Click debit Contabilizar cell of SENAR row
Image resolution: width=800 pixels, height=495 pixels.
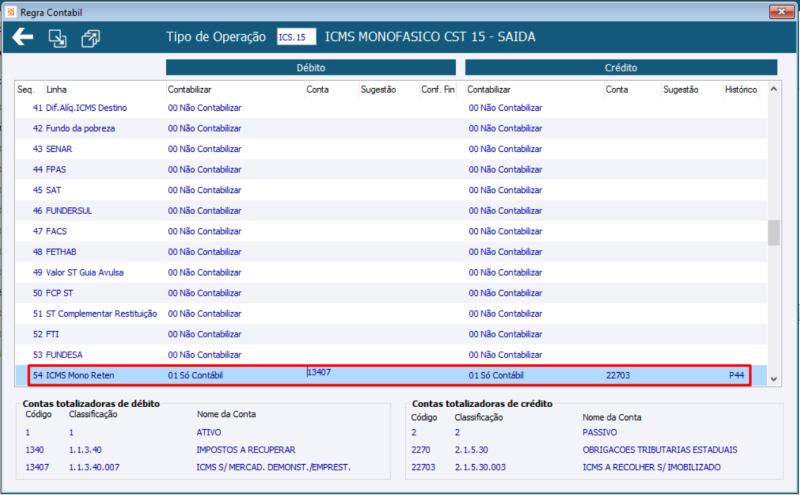click(x=205, y=149)
